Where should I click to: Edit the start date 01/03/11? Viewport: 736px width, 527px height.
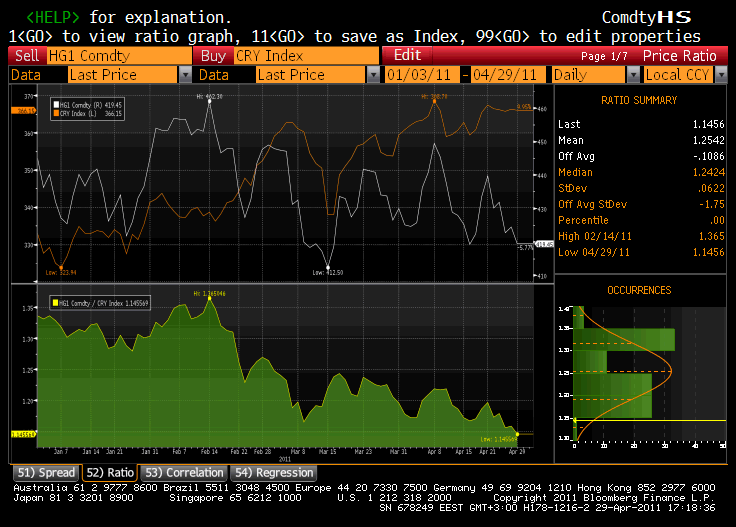(x=422, y=75)
